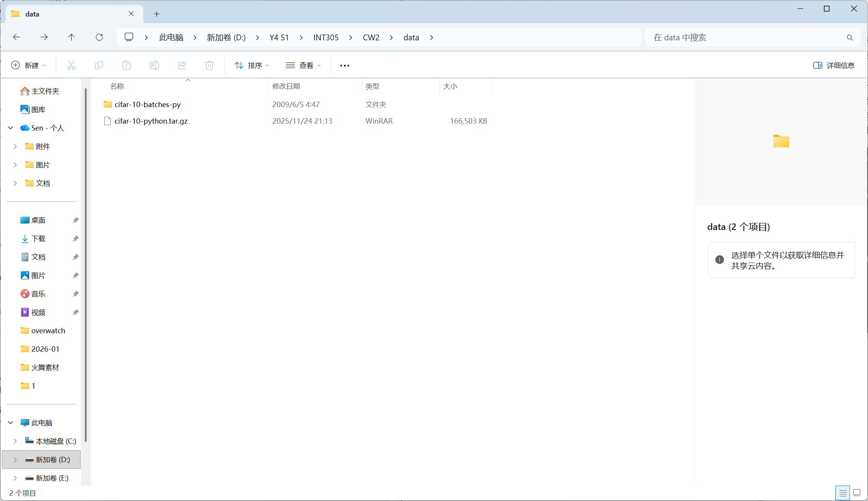868x501 pixels.
Task: Switch to large thumbnails view in status bar
Action: pyautogui.click(x=857, y=493)
